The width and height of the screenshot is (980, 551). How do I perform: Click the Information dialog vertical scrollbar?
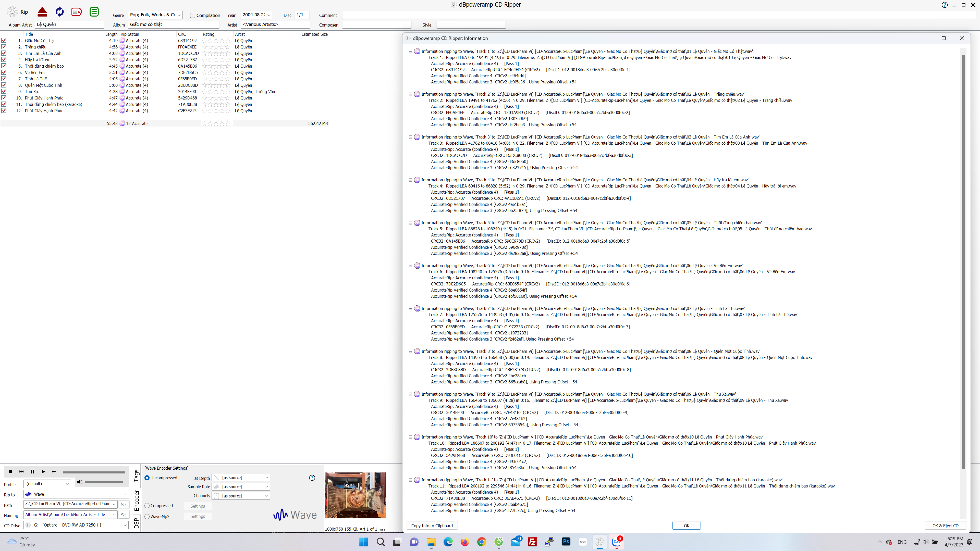pos(963,262)
